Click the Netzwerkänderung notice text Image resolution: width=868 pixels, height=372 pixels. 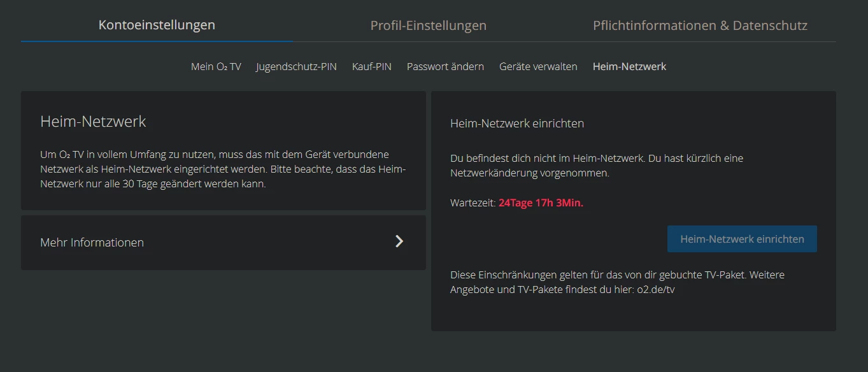(x=596, y=166)
